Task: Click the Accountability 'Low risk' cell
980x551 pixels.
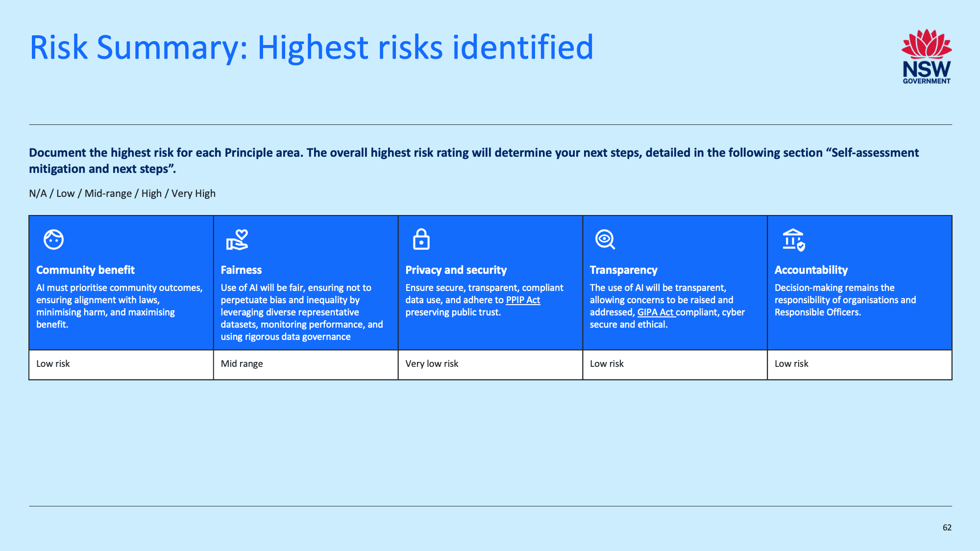Action: [x=791, y=363]
